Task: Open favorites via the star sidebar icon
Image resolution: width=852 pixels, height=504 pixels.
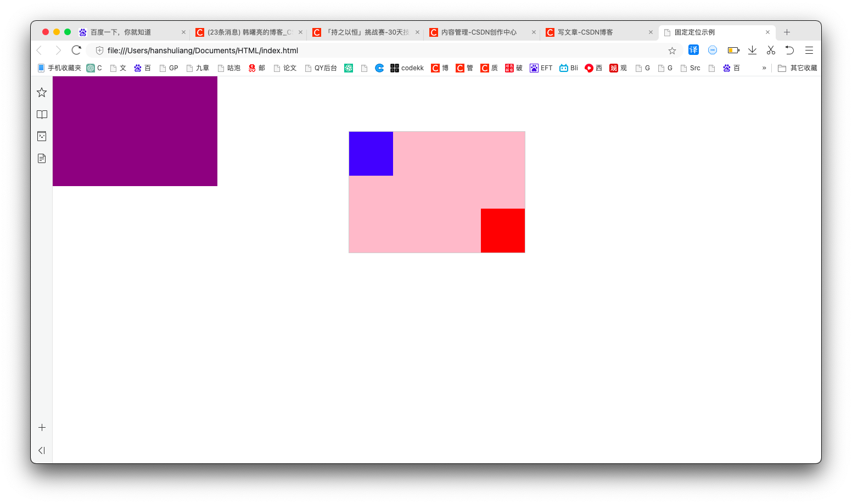Action: (42, 92)
